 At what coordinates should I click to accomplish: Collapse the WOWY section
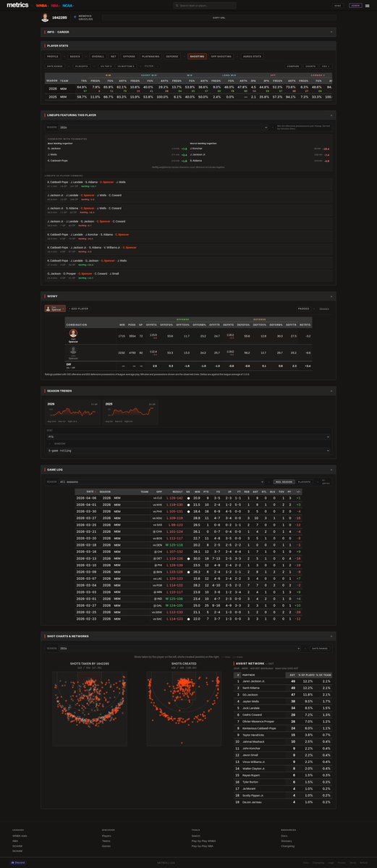click(x=331, y=296)
